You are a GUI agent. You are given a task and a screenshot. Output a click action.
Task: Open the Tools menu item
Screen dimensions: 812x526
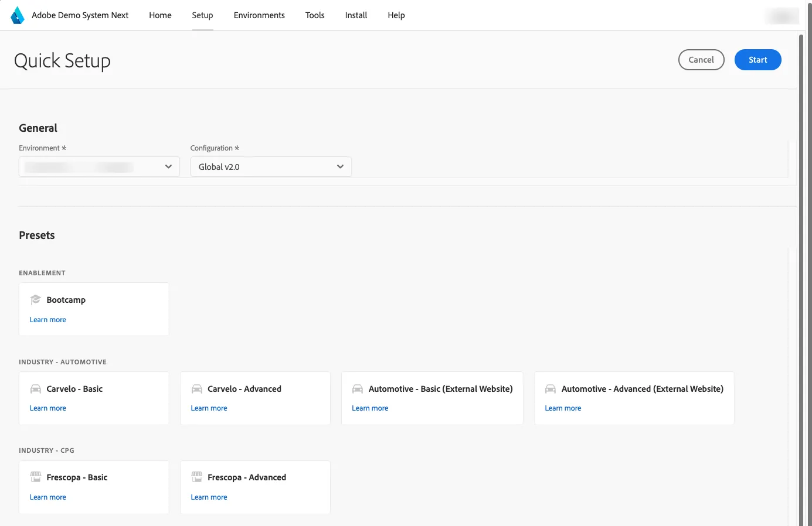coord(315,15)
